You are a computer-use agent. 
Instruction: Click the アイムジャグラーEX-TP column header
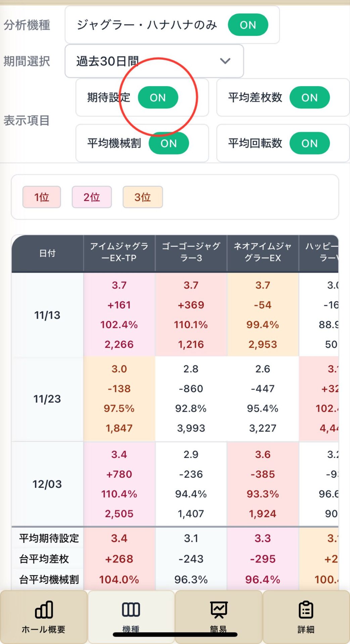(119, 252)
